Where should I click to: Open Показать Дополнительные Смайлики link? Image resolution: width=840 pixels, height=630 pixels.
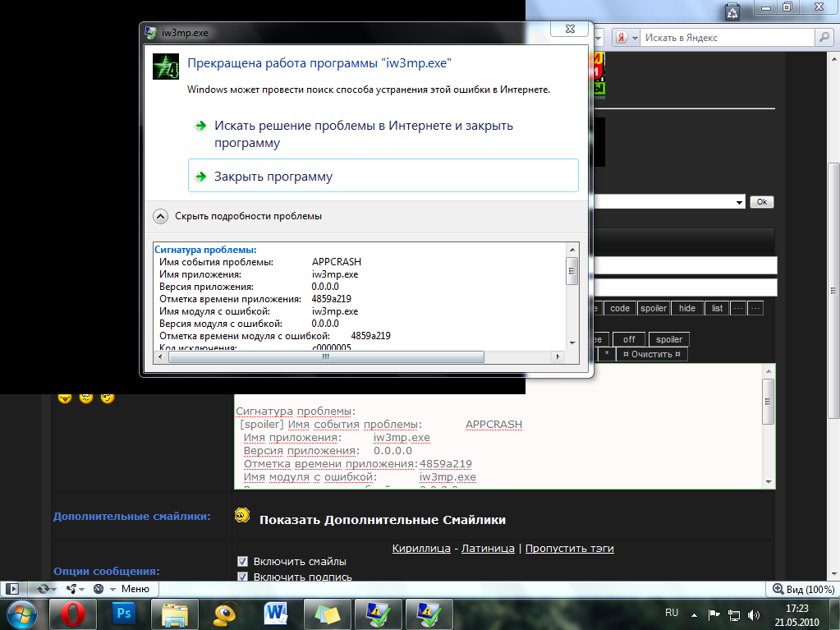[x=383, y=520]
